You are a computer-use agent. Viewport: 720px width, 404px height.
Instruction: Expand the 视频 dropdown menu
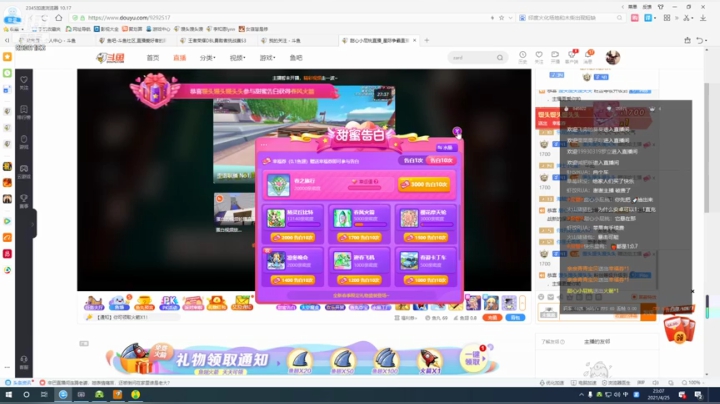tap(237, 58)
